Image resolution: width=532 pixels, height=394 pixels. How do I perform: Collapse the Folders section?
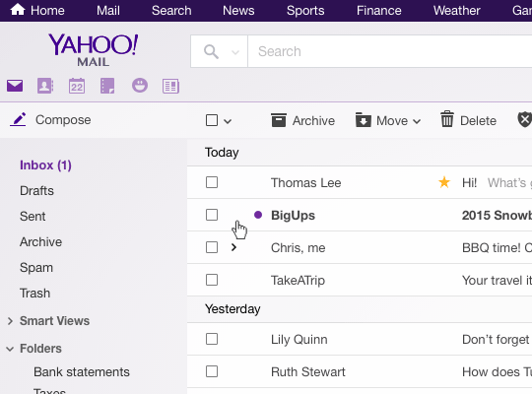(x=10, y=349)
